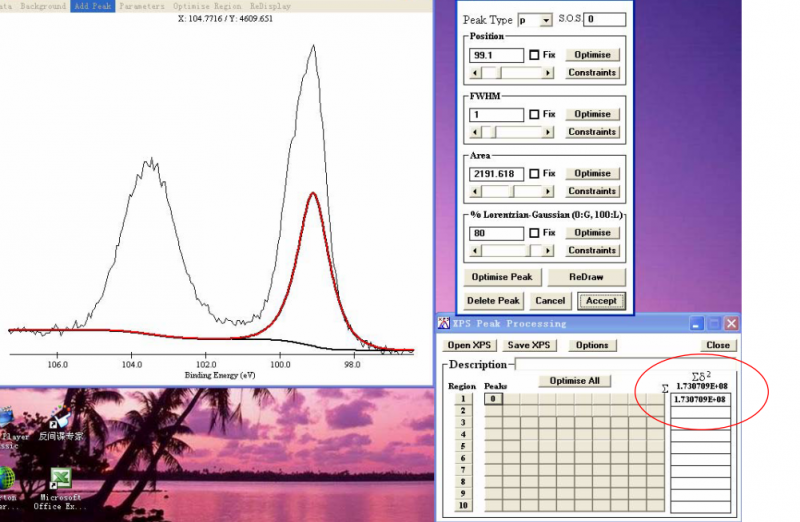The height and width of the screenshot is (522, 800).
Task: Click the Optimise Peak button
Action: [x=502, y=277]
